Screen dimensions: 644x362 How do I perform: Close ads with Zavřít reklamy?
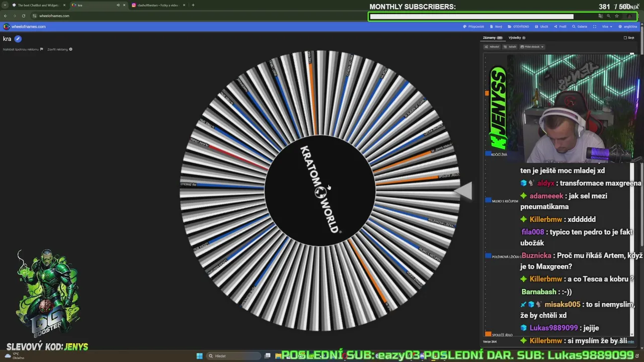(60, 49)
